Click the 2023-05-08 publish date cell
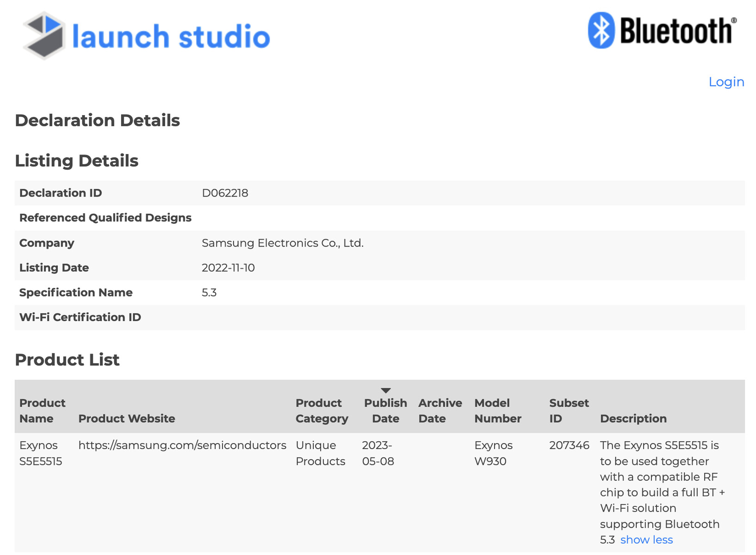The image size is (756, 555). (x=378, y=453)
